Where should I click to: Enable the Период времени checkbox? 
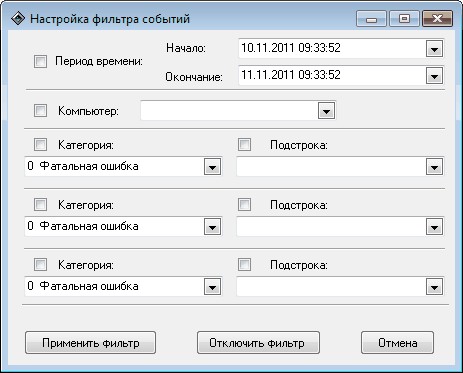(x=40, y=62)
